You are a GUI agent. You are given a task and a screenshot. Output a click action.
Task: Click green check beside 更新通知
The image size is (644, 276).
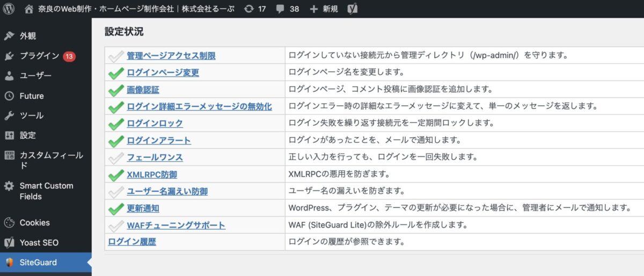tap(116, 208)
